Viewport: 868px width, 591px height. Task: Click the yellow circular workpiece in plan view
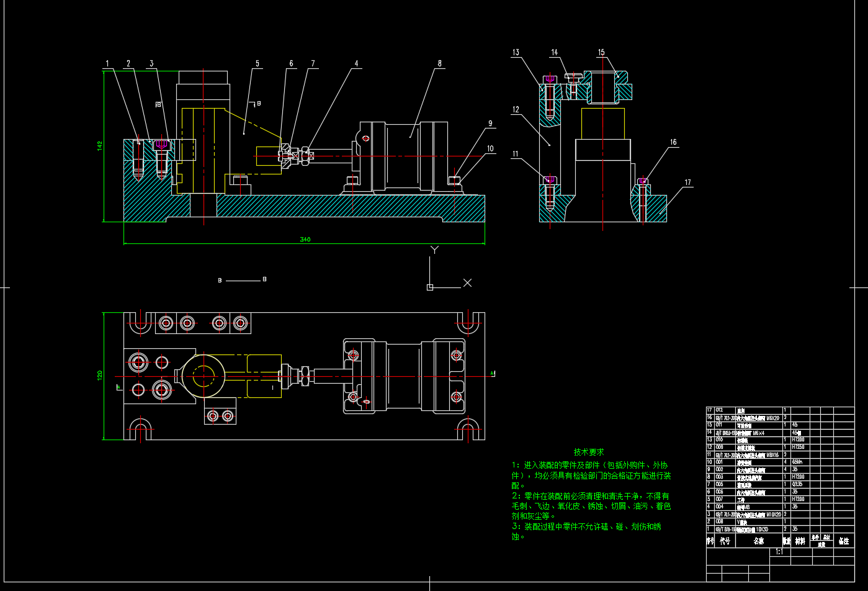pos(203,374)
